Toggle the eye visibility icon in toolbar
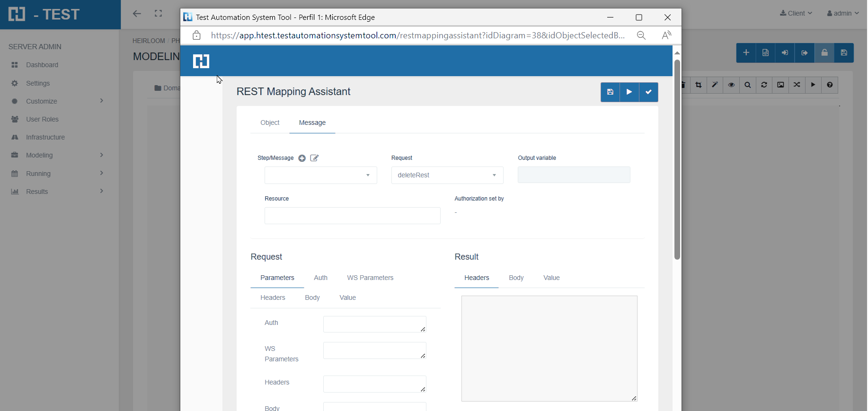 click(x=731, y=85)
